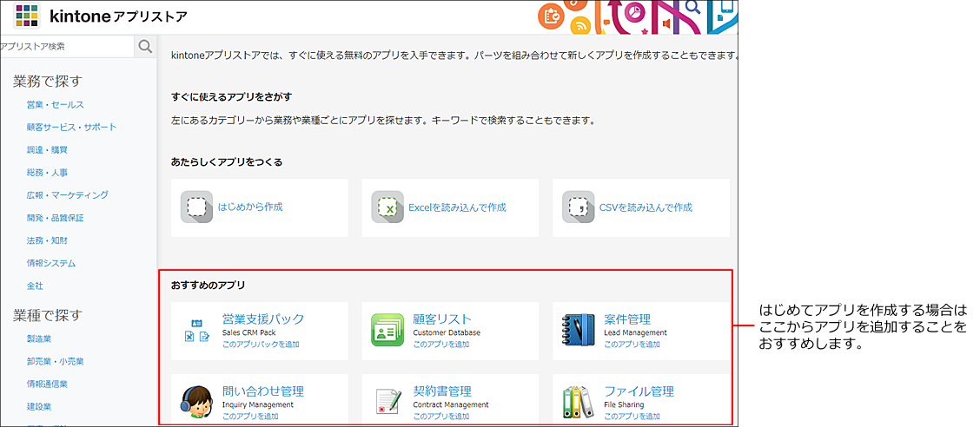Image resolution: width=980 pixels, height=427 pixels.
Task: Click このアプリを追加 under 契約書管理
Action: pyautogui.click(x=441, y=416)
